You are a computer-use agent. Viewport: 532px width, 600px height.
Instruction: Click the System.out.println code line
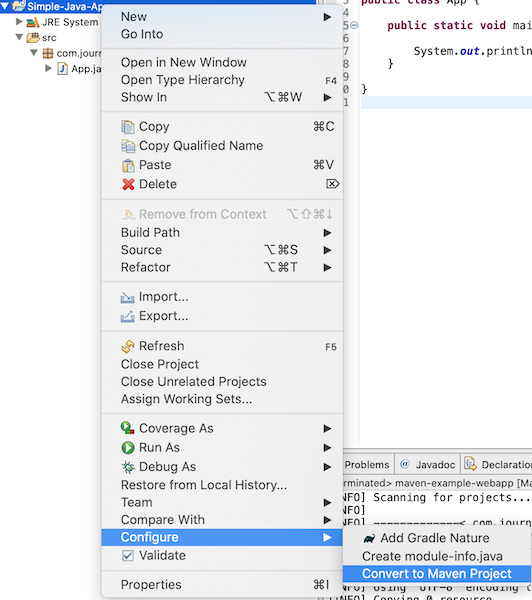[472, 51]
